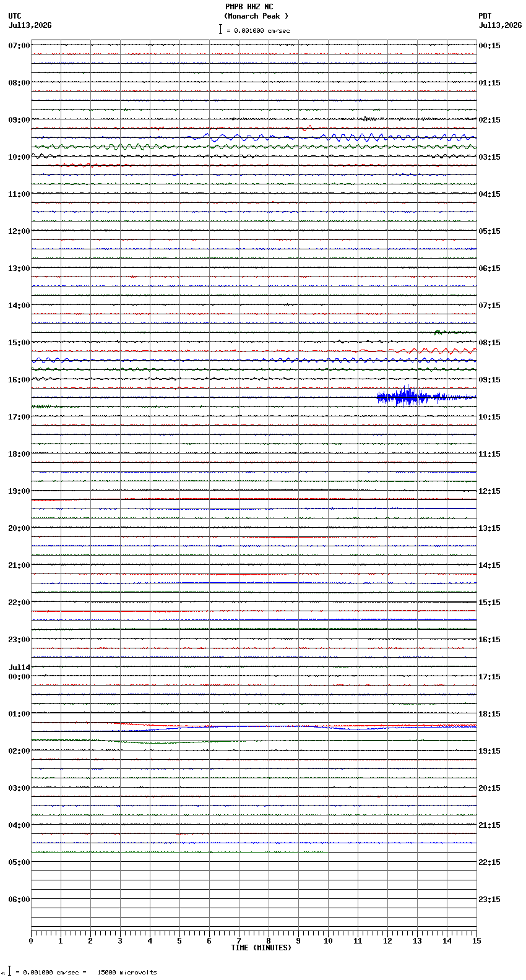Click the 02:00 UTC time label
The image size is (526, 980).
pyautogui.click(x=19, y=751)
